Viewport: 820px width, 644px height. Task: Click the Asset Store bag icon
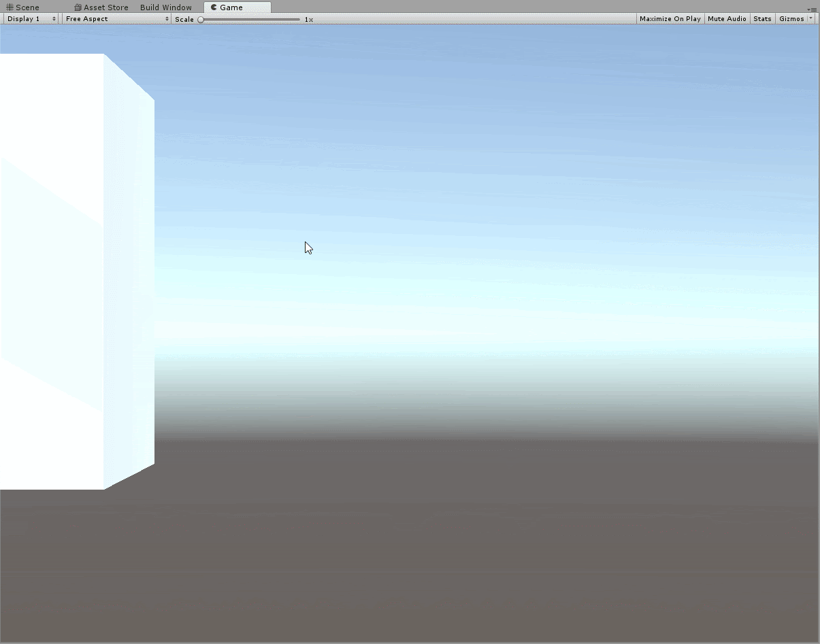78,7
